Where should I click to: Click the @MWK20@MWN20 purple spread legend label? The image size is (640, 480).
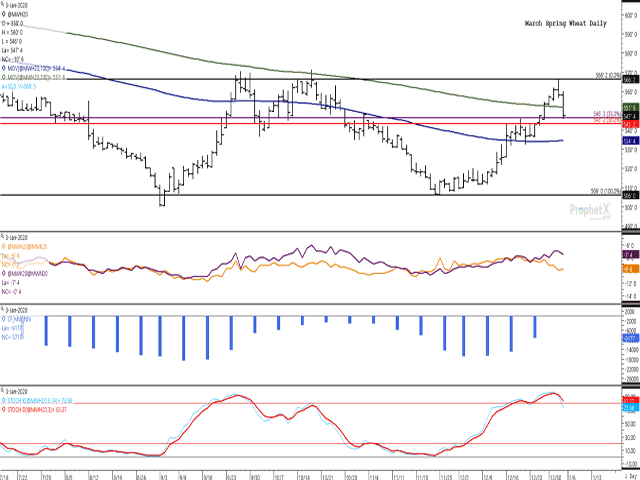[x=27, y=273]
